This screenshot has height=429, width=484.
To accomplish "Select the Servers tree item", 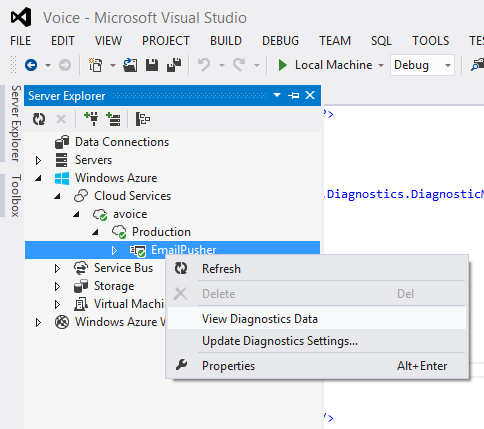I will tap(93, 160).
